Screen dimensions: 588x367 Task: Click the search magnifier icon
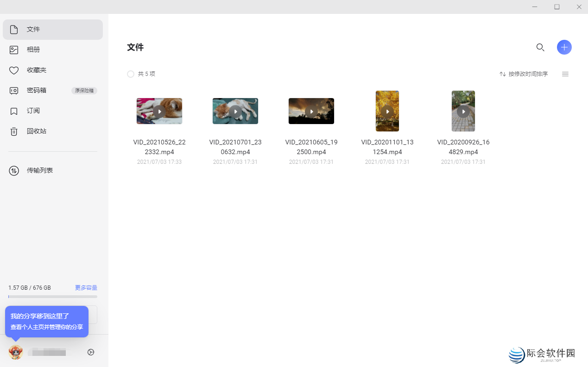point(540,47)
